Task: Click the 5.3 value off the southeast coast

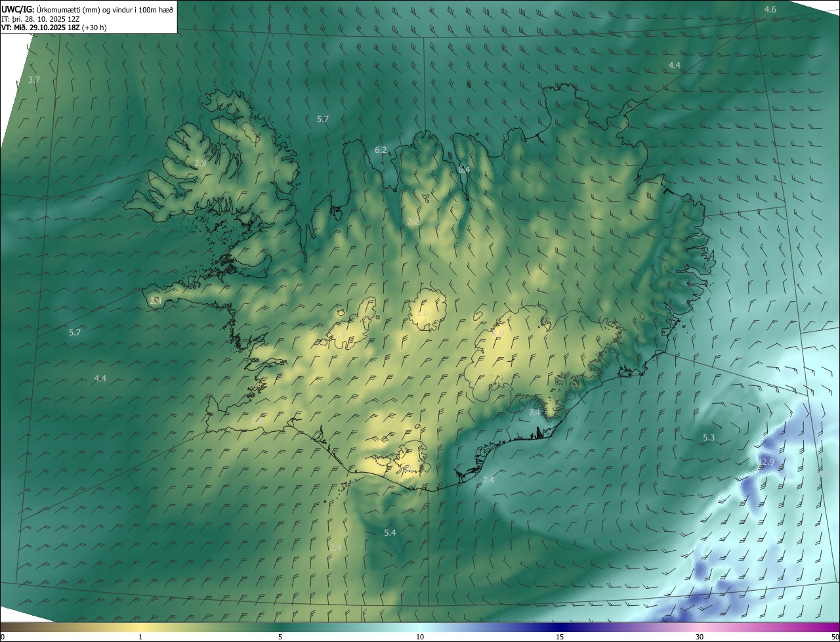Action: (x=709, y=437)
